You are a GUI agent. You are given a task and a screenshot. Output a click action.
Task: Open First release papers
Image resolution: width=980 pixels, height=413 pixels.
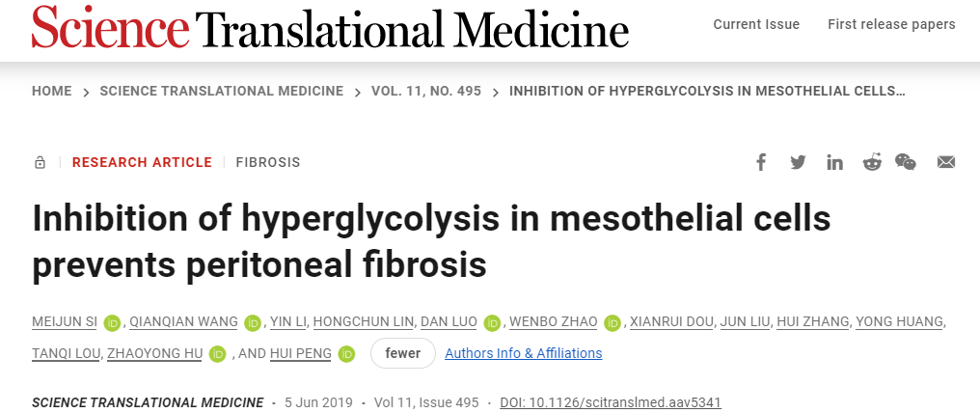tap(891, 24)
